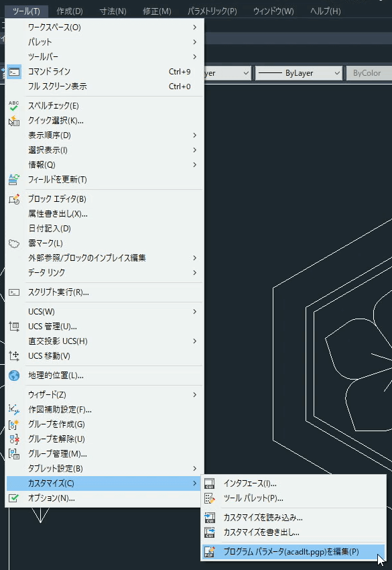The image size is (392, 570).
Task: Click the revision cloud icon beside 雲マーク(L)
Action: (14, 243)
